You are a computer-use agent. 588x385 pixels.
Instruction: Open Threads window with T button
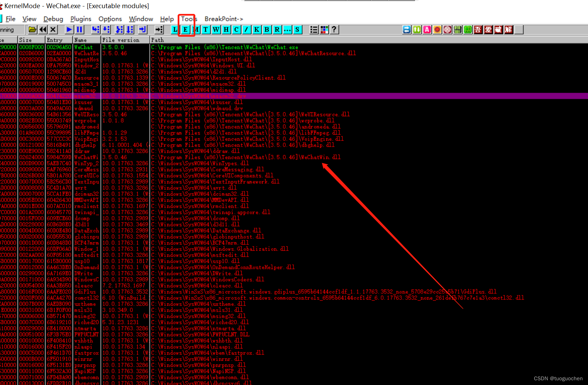pyautogui.click(x=206, y=30)
